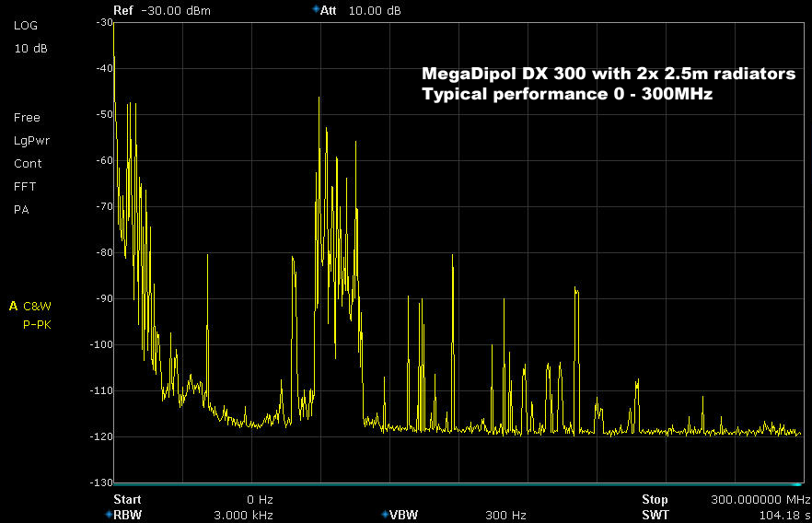This screenshot has width=812, height=523.
Task: Click the -100 axis label
Action: tap(101, 344)
